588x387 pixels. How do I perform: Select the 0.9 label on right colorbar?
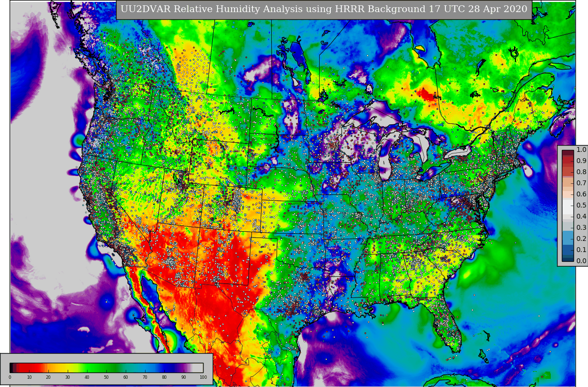pyautogui.click(x=581, y=161)
